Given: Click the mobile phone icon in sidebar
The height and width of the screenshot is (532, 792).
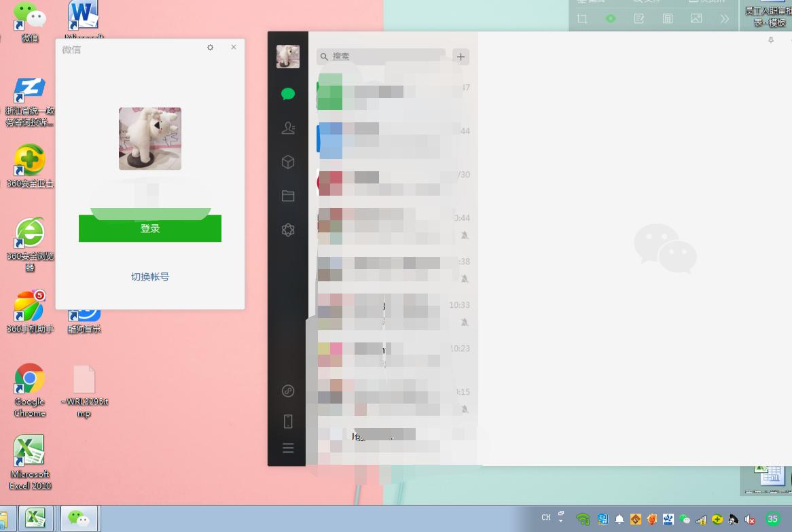Looking at the screenshot, I should [288, 421].
